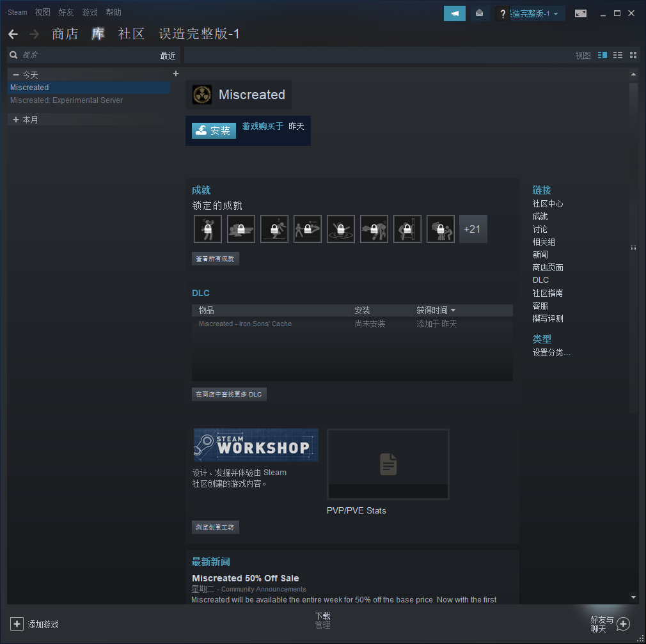Click the plus icon beside 今天
This screenshot has height=644, width=646.
[x=176, y=74]
